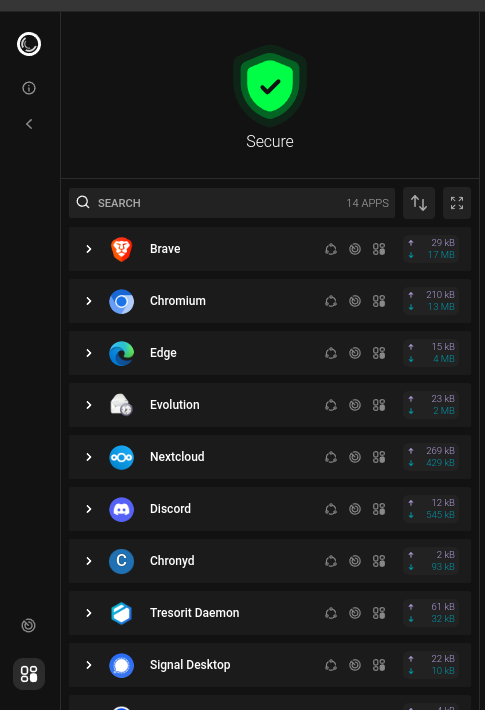Click the green Secure shield status

point(270,86)
